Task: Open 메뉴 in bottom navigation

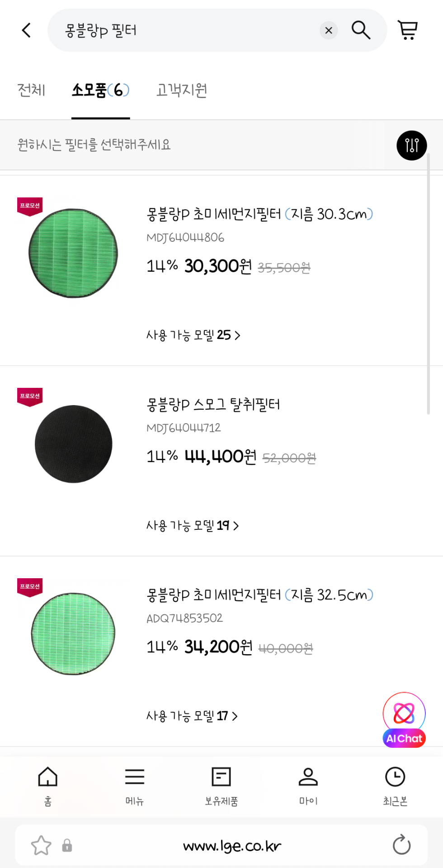Action: 135,786
